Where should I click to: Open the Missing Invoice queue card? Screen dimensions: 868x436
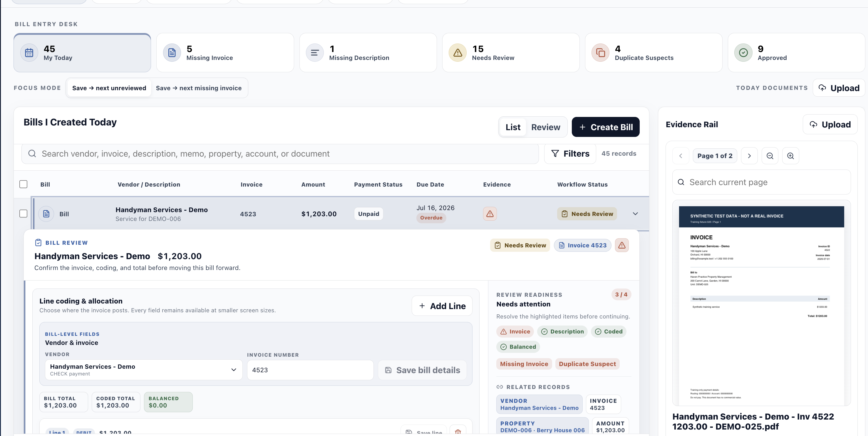[x=225, y=53]
